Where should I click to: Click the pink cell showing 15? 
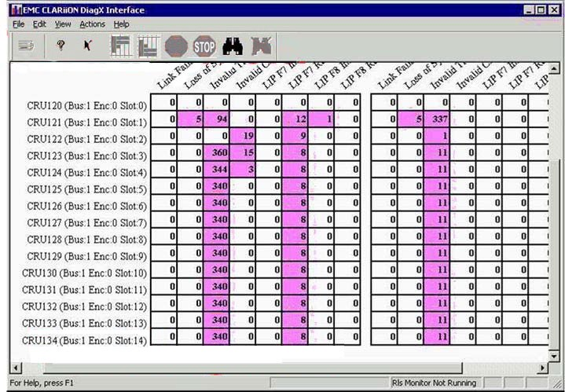click(242, 152)
